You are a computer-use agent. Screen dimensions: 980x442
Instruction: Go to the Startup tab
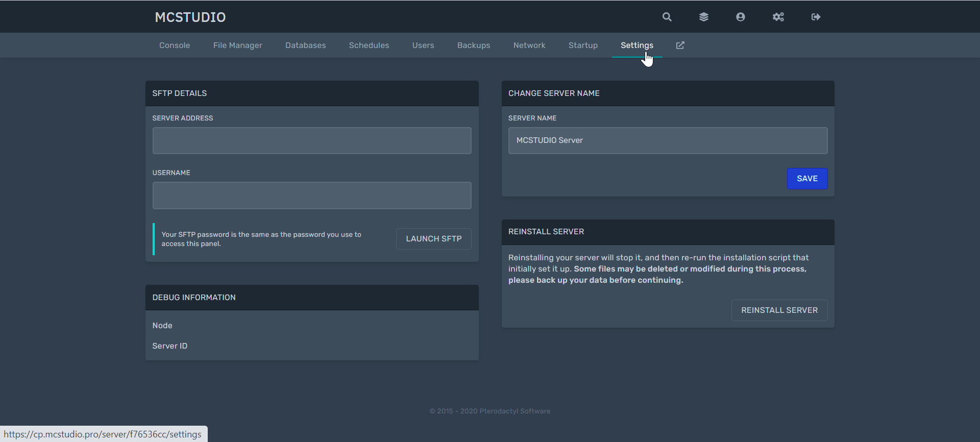[x=583, y=45]
